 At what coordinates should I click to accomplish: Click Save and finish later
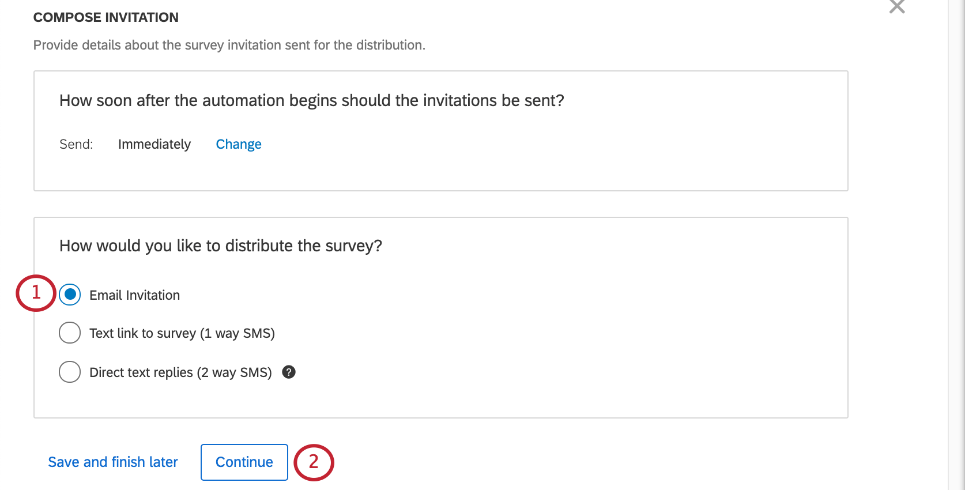point(113,462)
